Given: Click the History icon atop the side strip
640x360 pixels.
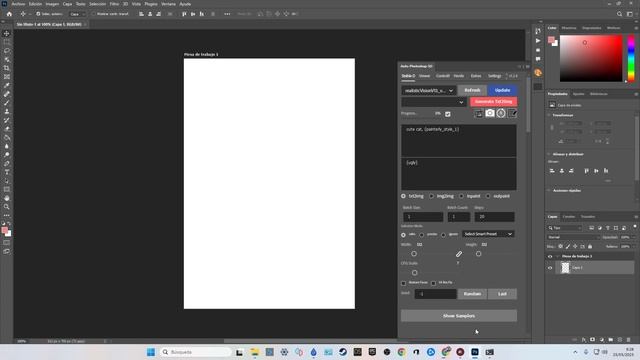Looking at the screenshot, I should tap(538, 31).
